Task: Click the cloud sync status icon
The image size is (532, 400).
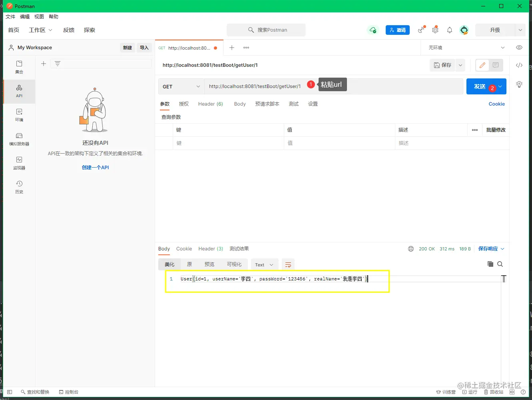Action: coord(373,30)
